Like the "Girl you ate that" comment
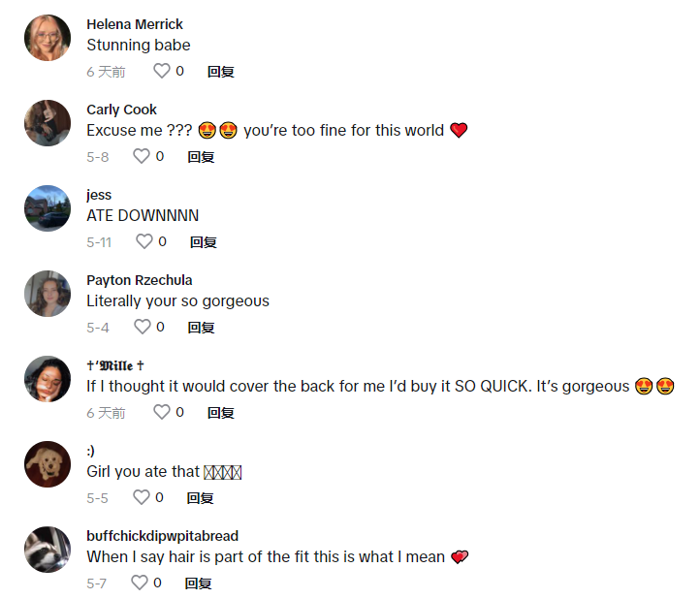This screenshot has width=700, height=599. tap(142, 497)
